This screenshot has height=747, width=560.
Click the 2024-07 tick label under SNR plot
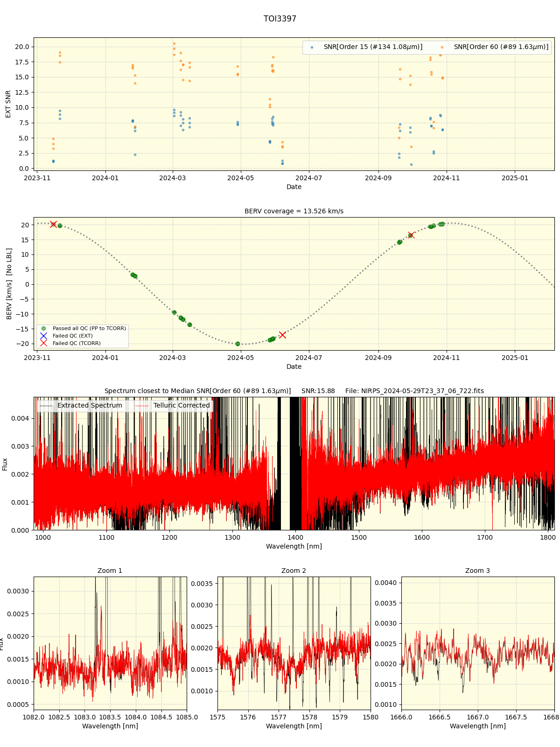(x=309, y=178)
